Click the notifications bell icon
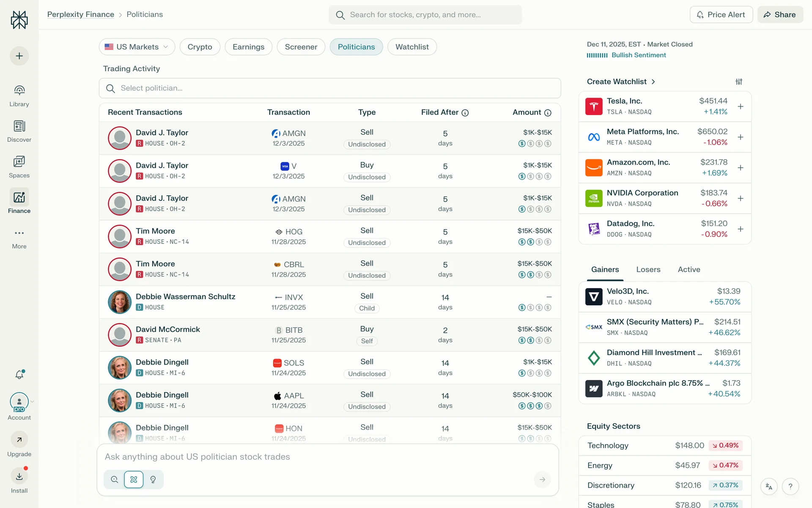 [x=19, y=374]
